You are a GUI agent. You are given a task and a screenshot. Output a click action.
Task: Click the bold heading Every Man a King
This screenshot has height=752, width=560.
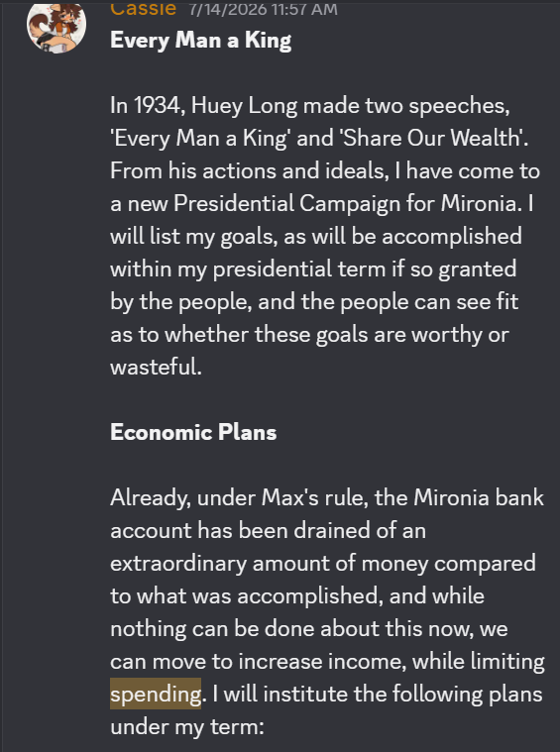tap(200, 41)
